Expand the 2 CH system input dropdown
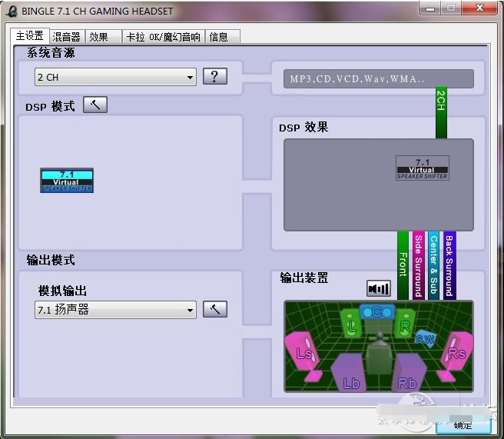The height and width of the screenshot is (439, 504). coord(115,77)
